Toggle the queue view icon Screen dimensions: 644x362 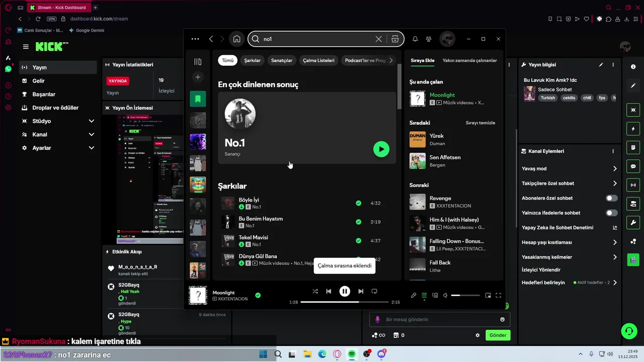coord(424,296)
